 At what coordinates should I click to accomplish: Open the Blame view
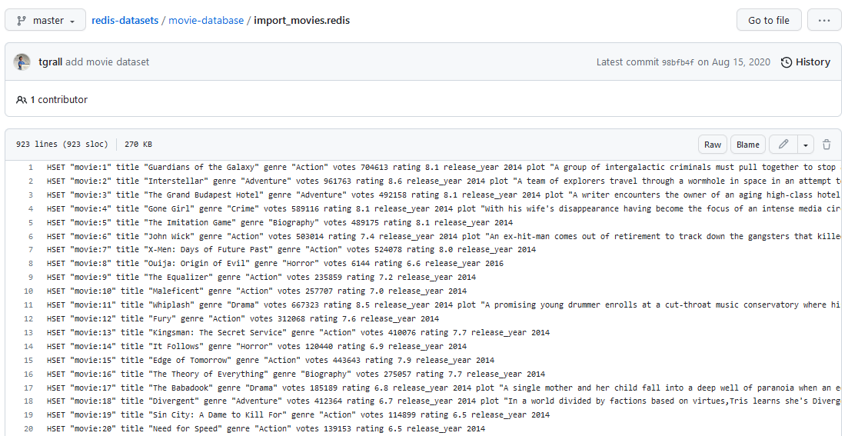click(748, 145)
